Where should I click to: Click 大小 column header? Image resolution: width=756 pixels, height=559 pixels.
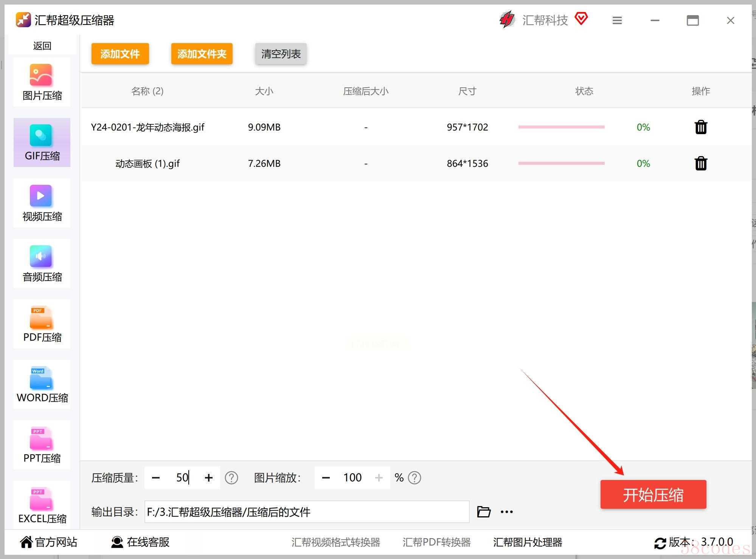tap(264, 91)
